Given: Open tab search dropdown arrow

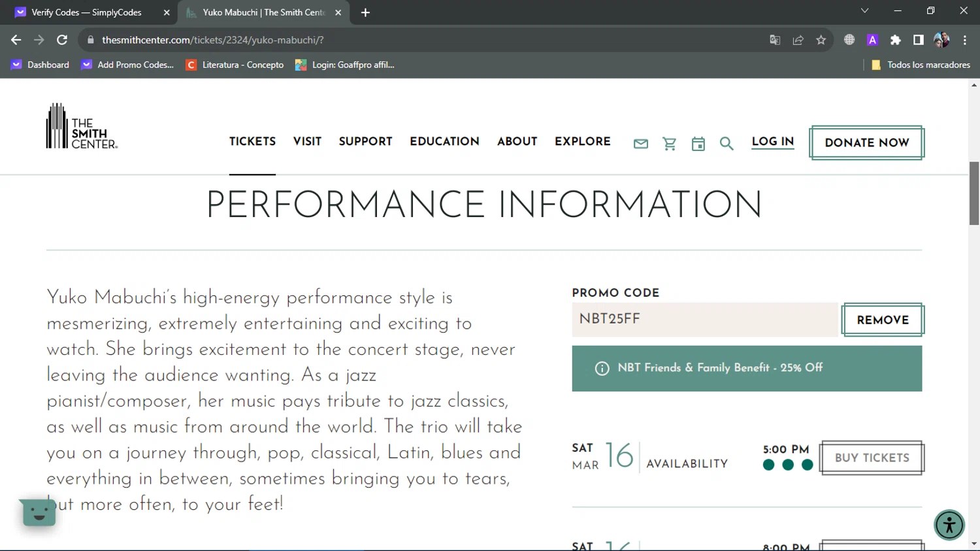Looking at the screenshot, I should (864, 11).
